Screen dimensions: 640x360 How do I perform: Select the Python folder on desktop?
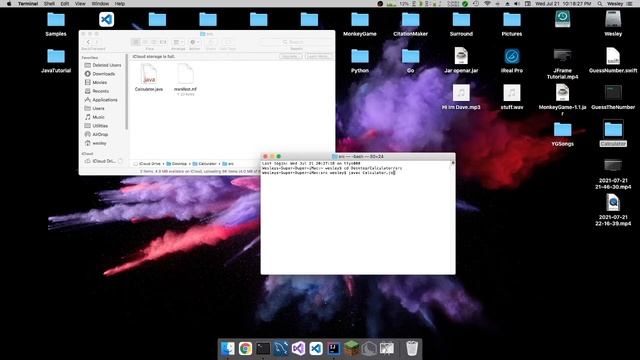(360, 61)
